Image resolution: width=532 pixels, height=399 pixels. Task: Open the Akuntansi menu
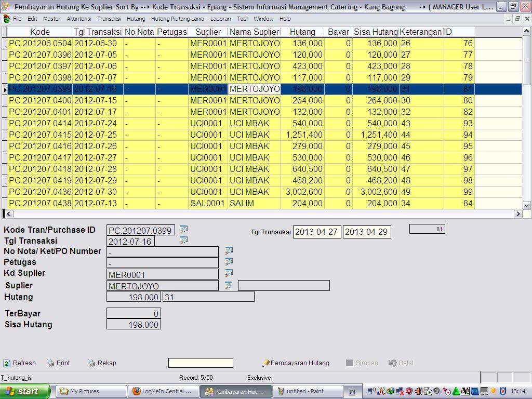78,19
